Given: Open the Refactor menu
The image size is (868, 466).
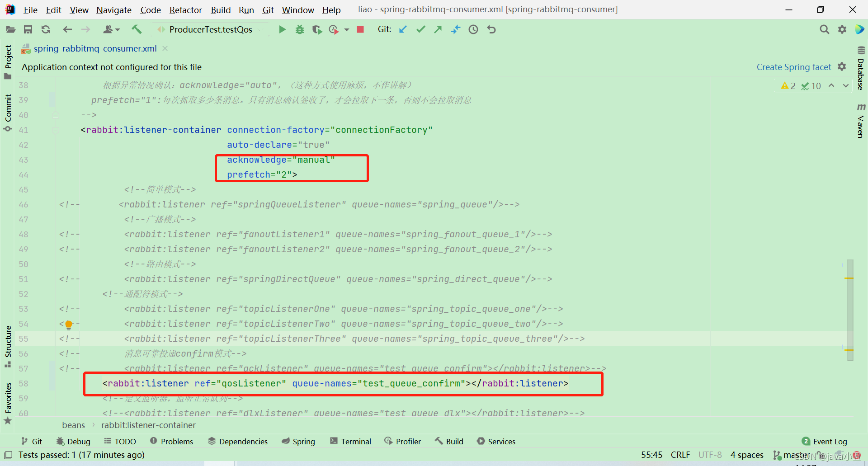Looking at the screenshot, I should (185, 9).
